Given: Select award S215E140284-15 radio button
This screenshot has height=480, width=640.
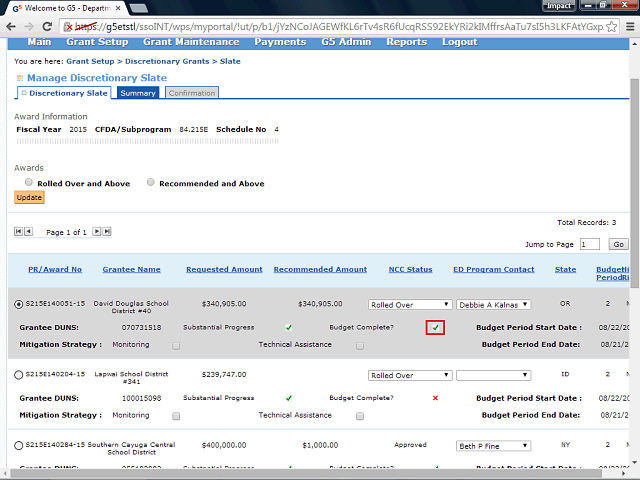Looking at the screenshot, I should pyautogui.click(x=18, y=446).
